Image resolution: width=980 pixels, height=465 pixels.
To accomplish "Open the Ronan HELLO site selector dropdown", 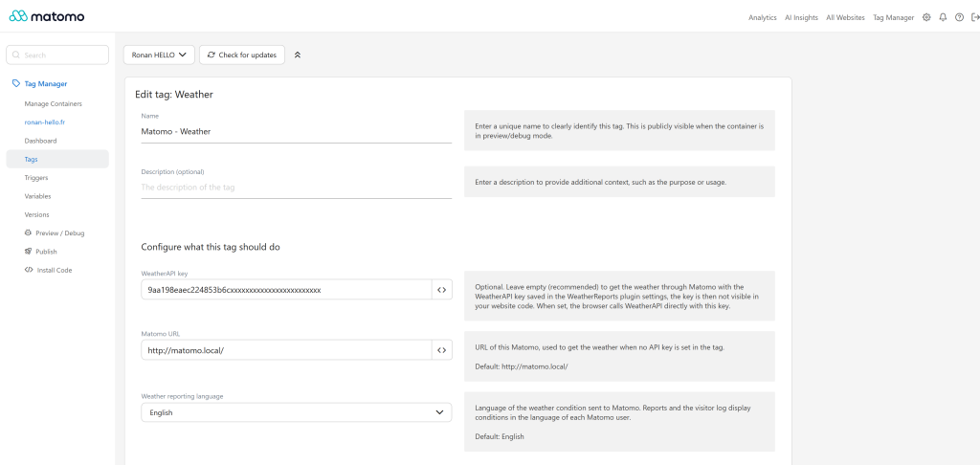I will (x=160, y=55).
